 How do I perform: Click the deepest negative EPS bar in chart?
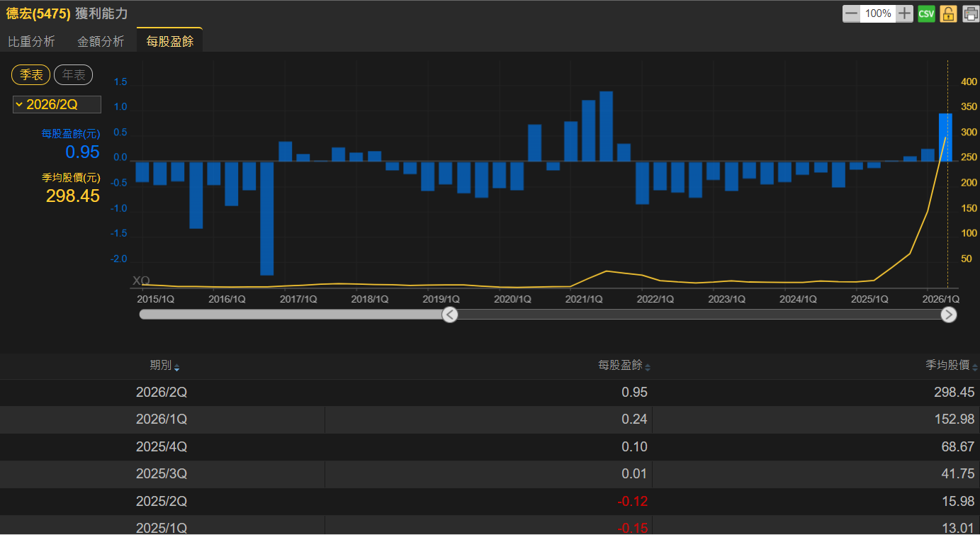(266, 218)
